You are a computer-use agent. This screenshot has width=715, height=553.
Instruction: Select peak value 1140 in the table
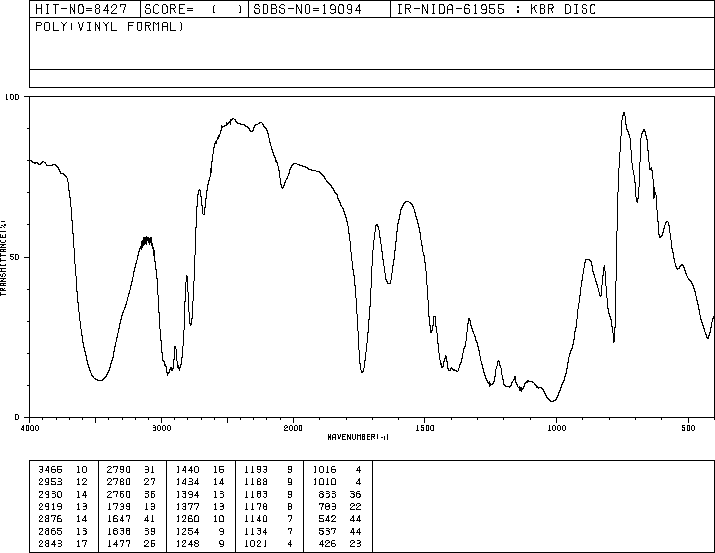coord(256,519)
